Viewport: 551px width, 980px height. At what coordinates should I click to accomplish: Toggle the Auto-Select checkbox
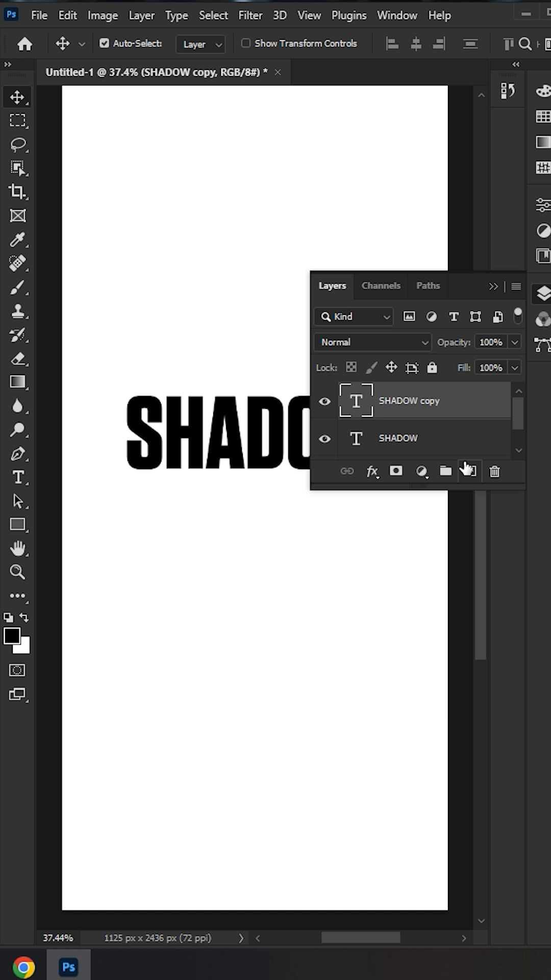(x=104, y=43)
